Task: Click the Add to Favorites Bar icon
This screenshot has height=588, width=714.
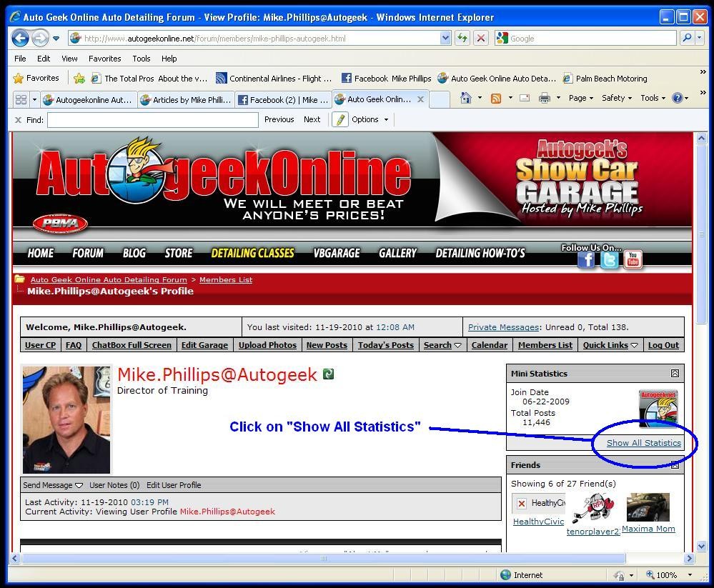Action: click(79, 79)
